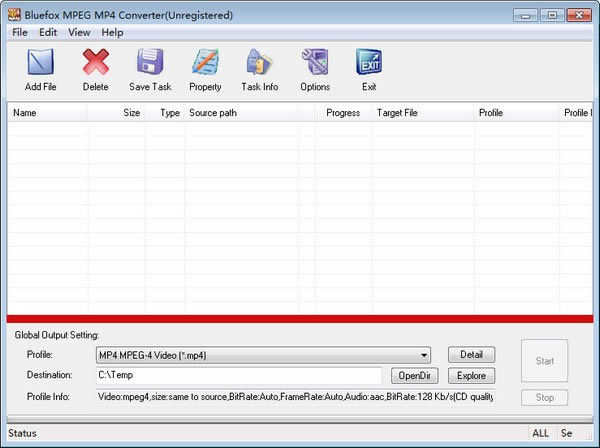The height and width of the screenshot is (448, 600).
Task: Open the Edit menu
Action: tap(48, 33)
